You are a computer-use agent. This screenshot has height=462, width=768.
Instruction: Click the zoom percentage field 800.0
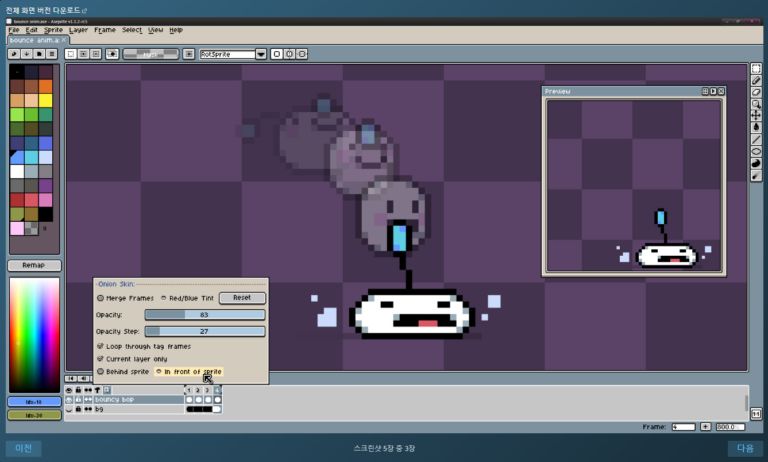pyautogui.click(x=730, y=427)
